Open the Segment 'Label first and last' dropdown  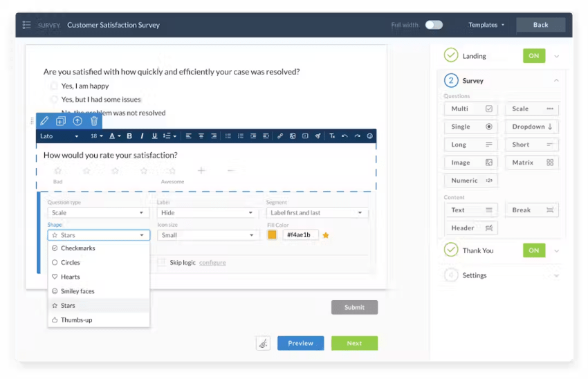click(x=317, y=213)
